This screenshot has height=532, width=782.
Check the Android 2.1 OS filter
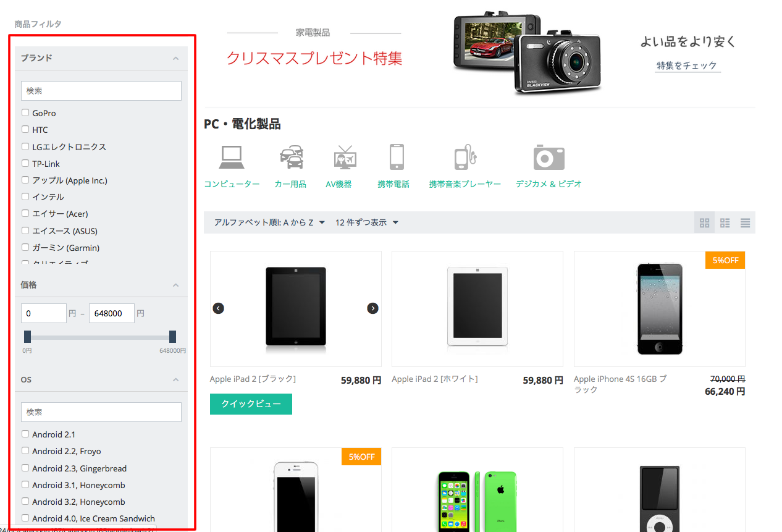point(25,434)
